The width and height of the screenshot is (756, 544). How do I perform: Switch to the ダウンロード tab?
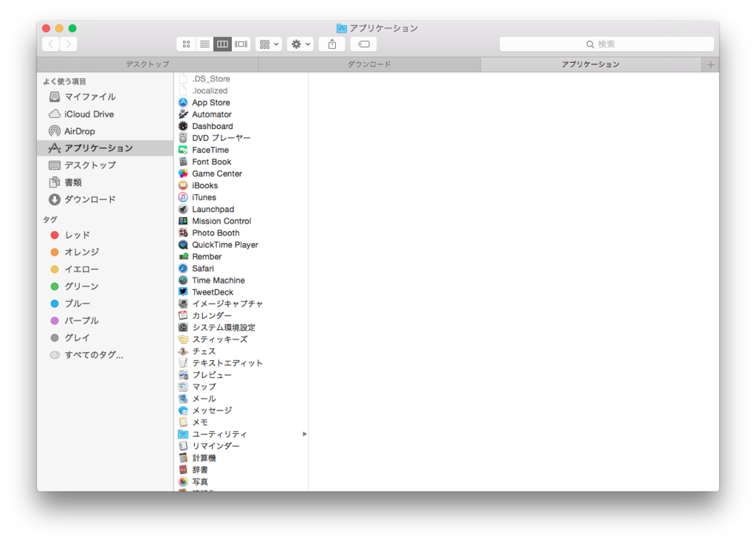(369, 64)
